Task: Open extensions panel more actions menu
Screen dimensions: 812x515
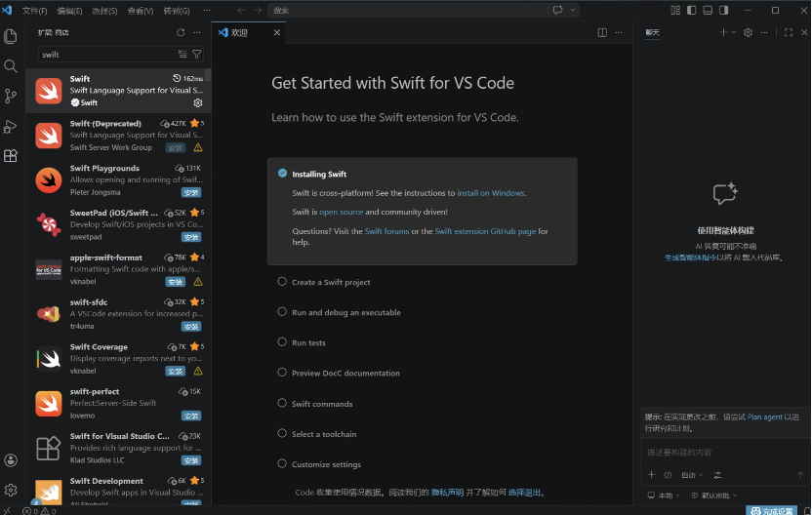Action: click(197, 32)
